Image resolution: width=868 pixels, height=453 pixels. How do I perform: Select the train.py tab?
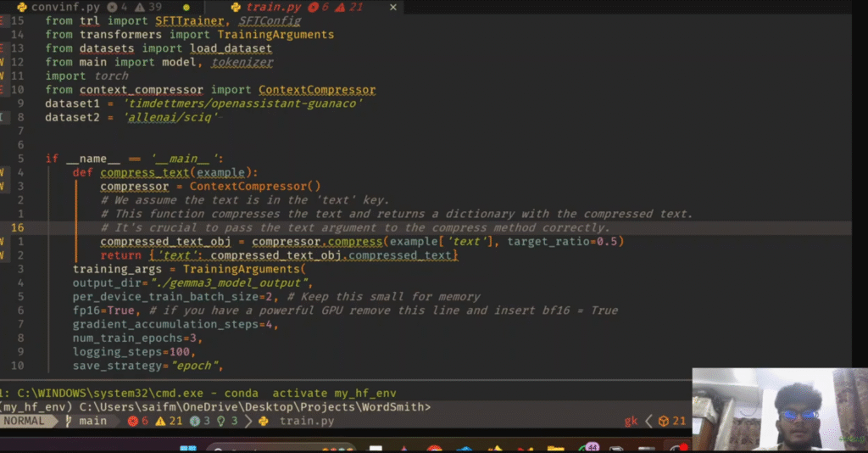point(269,7)
